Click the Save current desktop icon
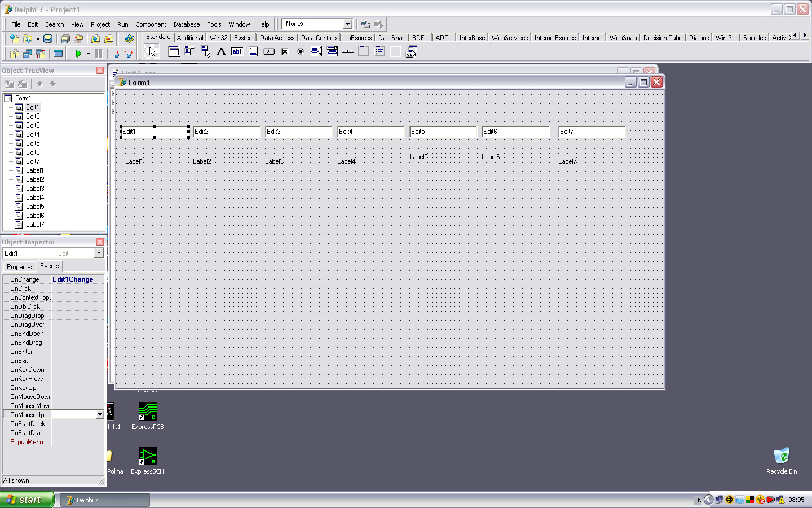The height and width of the screenshot is (508, 812). pyautogui.click(x=365, y=24)
